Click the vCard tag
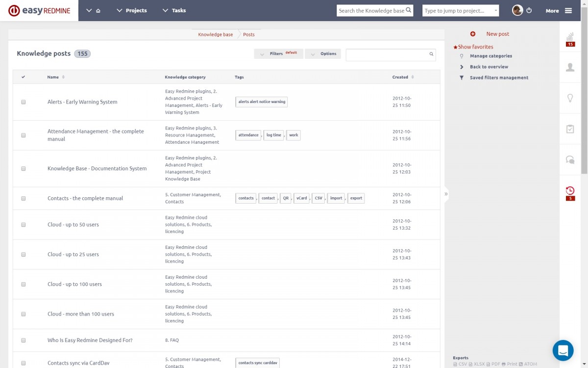 301,198
